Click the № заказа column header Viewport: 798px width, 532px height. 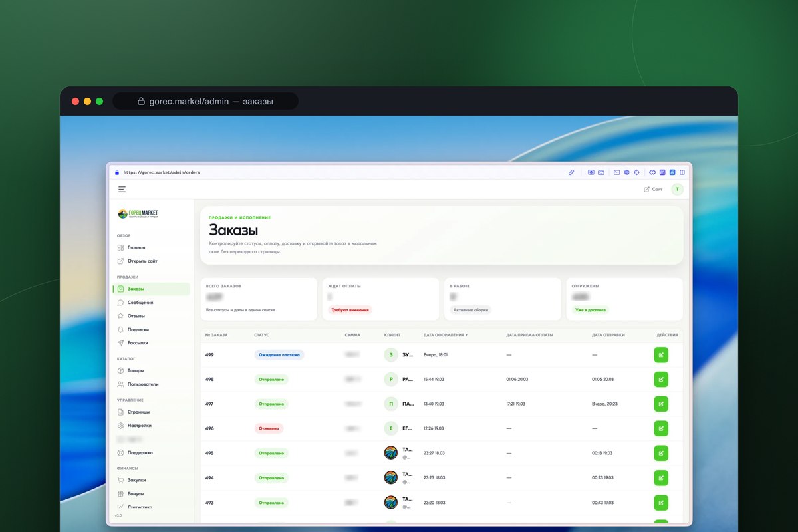(x=216, y=335)
